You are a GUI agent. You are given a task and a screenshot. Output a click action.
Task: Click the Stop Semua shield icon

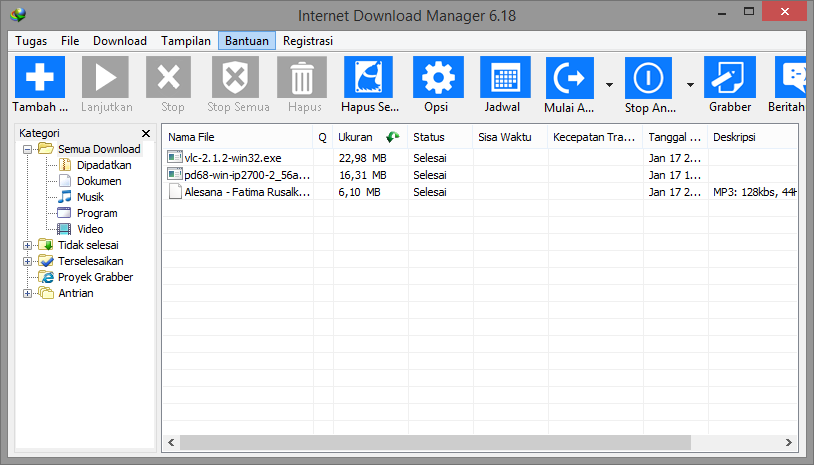(235, 77)
